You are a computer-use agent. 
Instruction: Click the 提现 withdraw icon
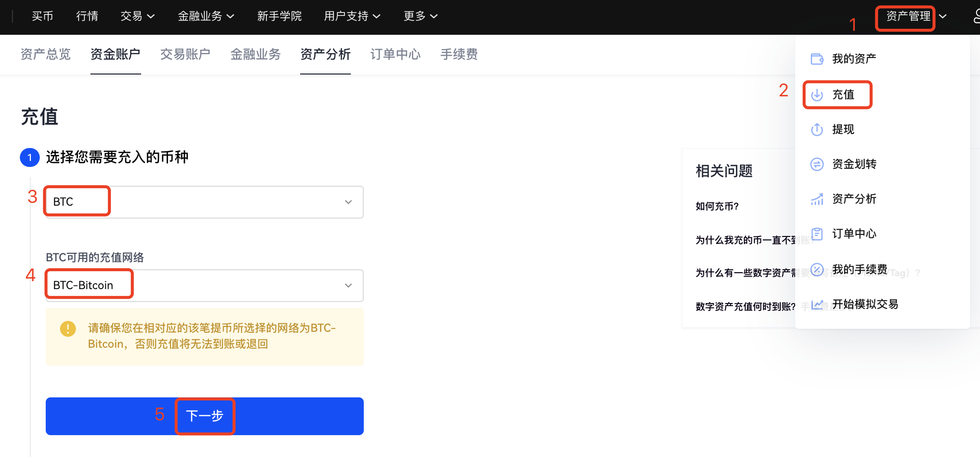(x=817, y=129)
